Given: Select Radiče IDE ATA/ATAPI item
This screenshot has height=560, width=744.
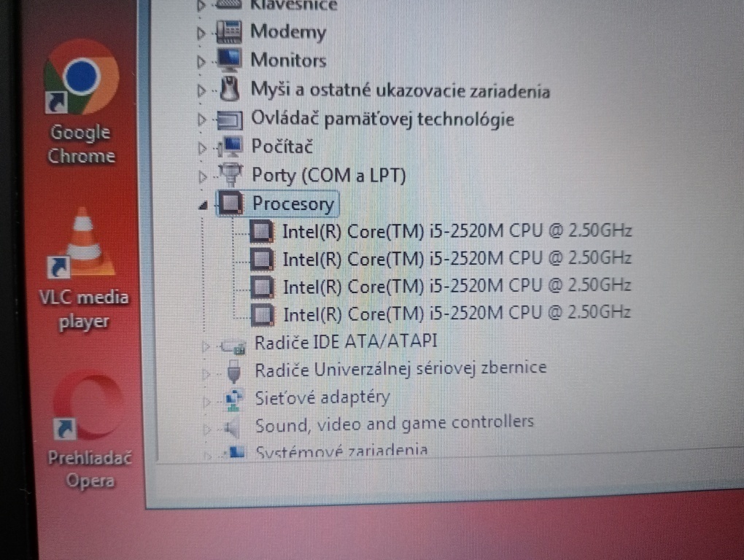Looking at the screenshot, I should [x=346, y=341].
